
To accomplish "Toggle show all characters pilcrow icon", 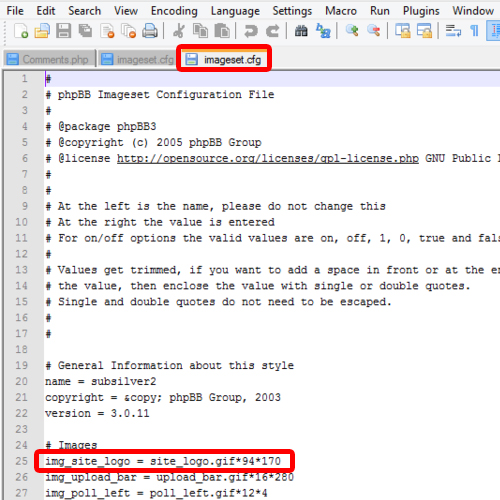I will [474, 31].
